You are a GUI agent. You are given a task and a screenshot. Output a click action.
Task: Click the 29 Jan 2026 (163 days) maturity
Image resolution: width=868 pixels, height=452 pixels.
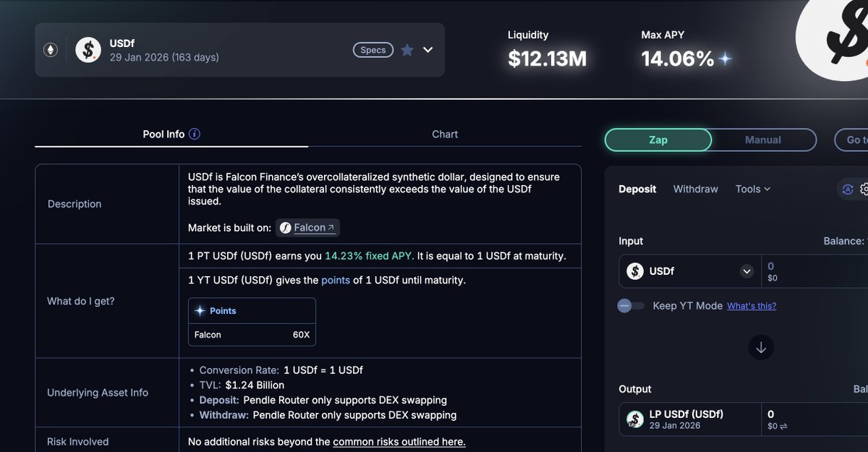click(164, 57)
